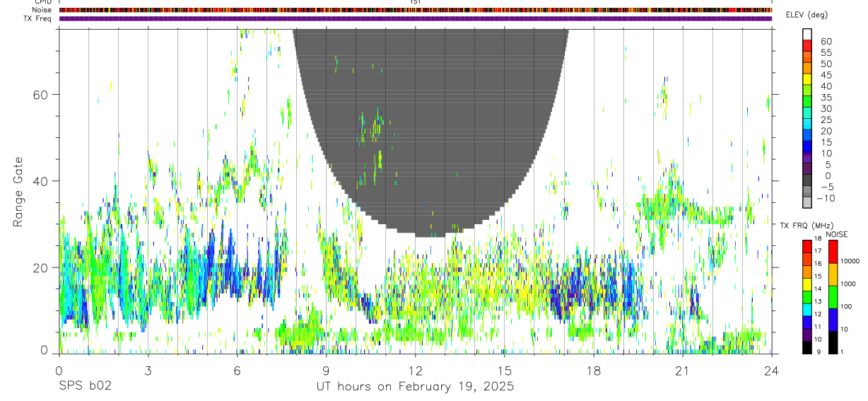
Task: Click the x-axis tick label '12'
Action: click(x=415, y=371)
